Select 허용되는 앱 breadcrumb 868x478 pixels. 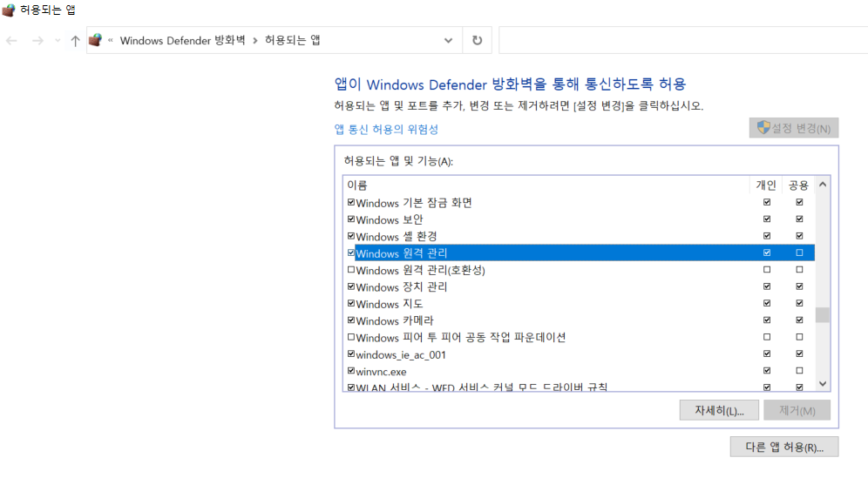click(x=292, y=40)
